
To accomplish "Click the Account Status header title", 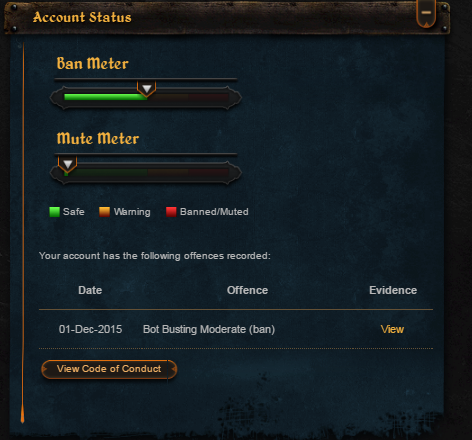I will [x=82, y=17].
